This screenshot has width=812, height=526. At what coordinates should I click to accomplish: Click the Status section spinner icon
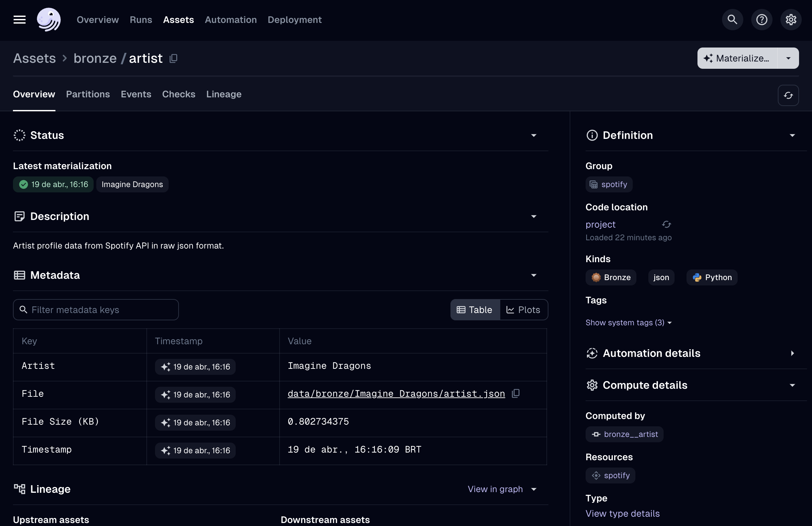20,135
